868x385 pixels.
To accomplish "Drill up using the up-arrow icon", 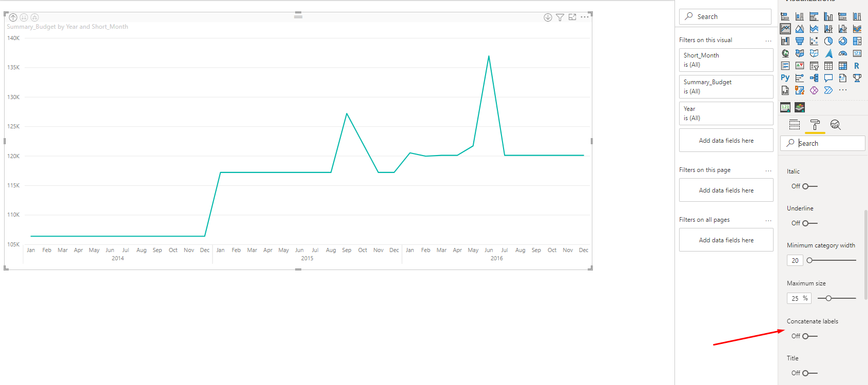I will click(x=13, y=17).
